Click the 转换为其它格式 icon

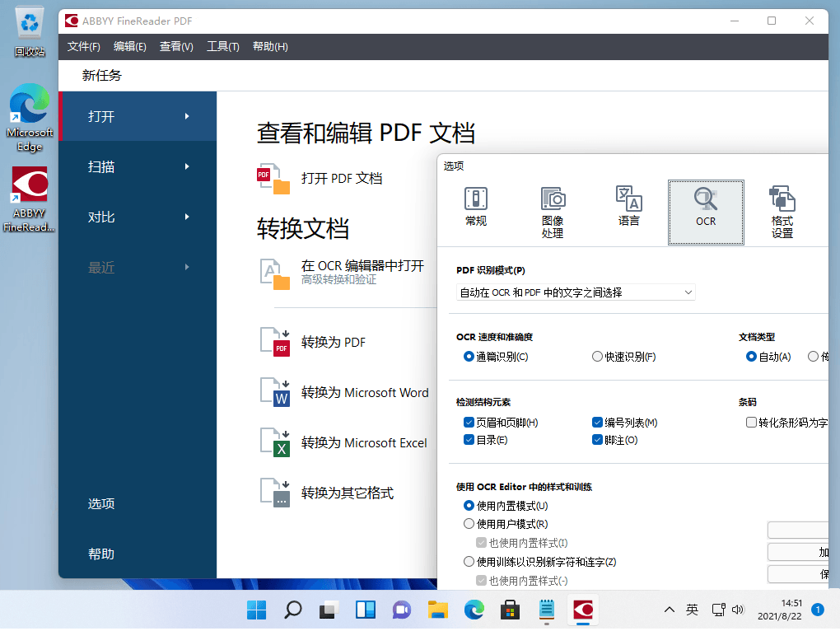click(x=275, y=493)
